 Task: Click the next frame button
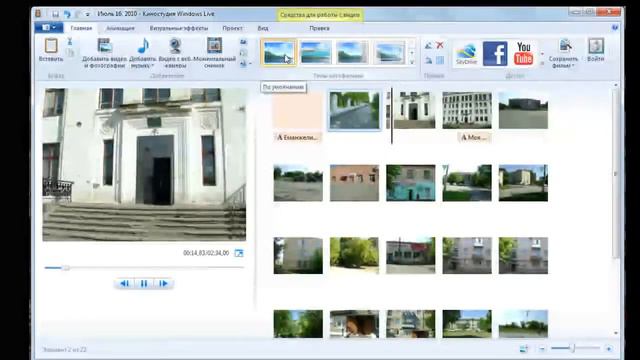163,283
